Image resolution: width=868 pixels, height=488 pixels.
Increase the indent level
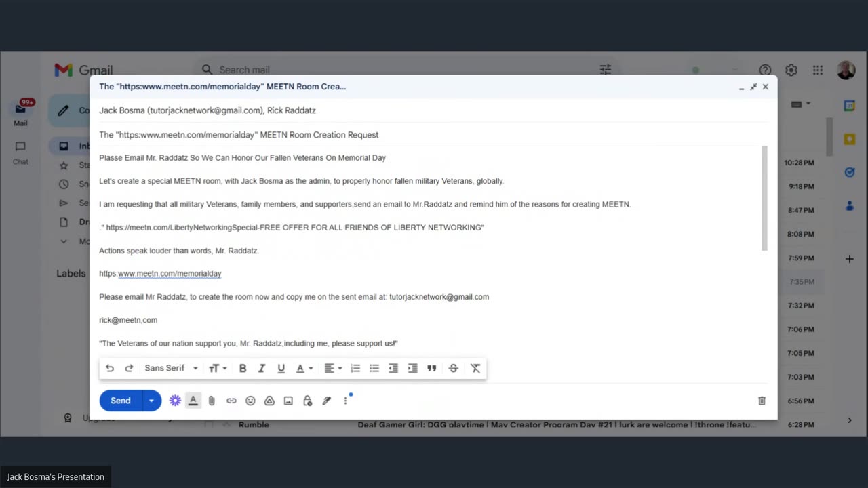[412, 368]
